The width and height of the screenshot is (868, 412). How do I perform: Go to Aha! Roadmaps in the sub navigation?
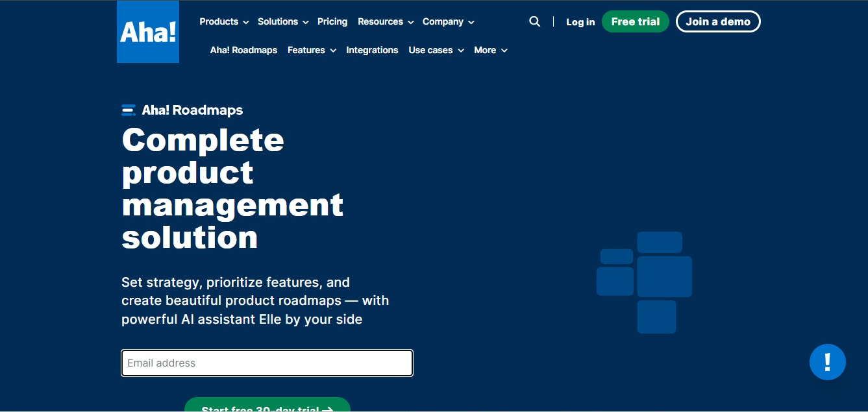(243, 50)
